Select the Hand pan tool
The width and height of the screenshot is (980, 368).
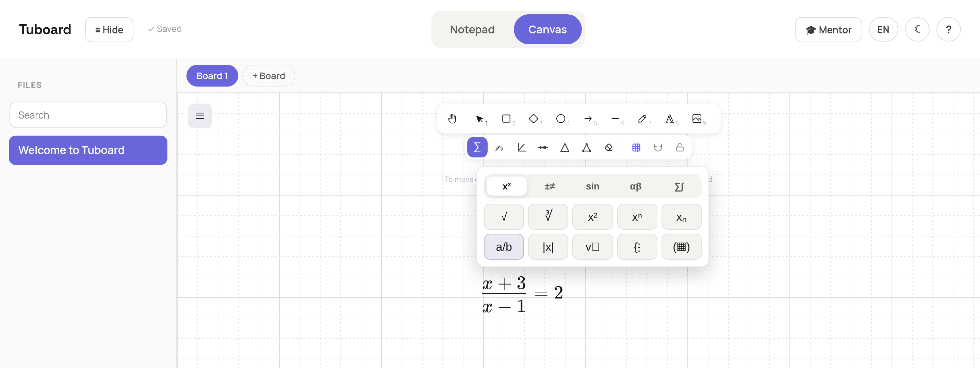pyautogui.click(x=452, y=119)
